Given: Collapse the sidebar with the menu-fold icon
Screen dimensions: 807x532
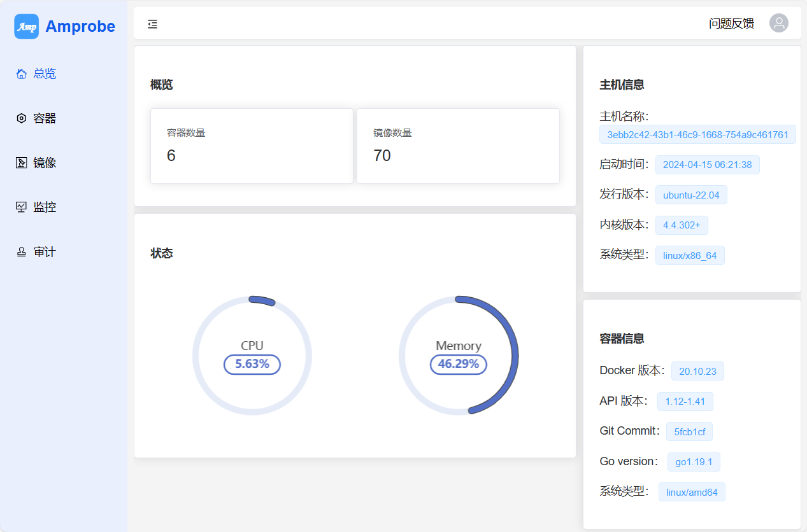Looking at the screenshot, I should tap(152, 24).
